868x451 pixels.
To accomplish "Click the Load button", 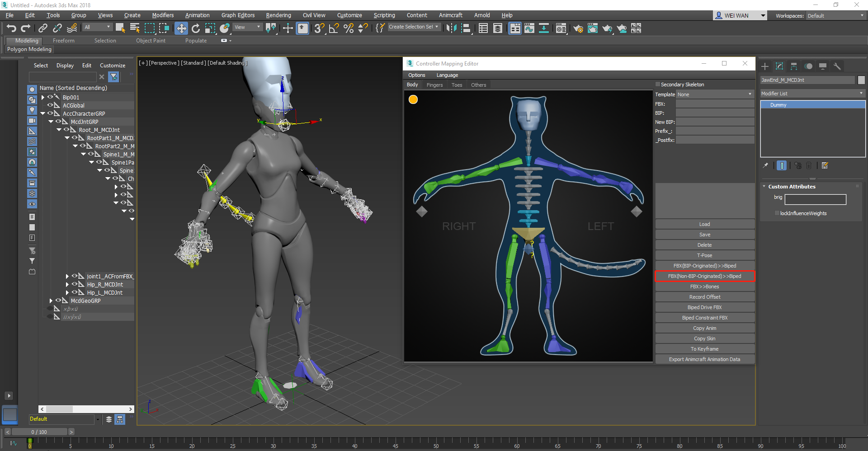I will [705, 224].
